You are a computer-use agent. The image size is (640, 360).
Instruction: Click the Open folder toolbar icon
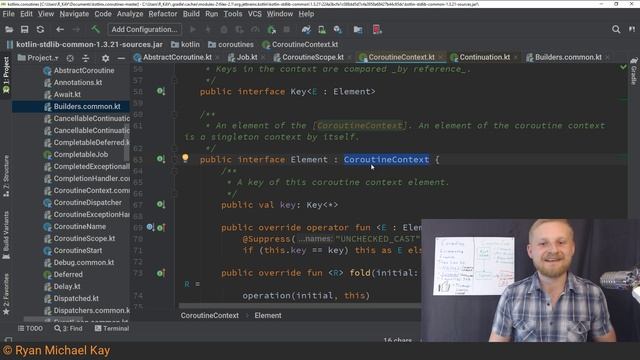click(x=9, y=29)
